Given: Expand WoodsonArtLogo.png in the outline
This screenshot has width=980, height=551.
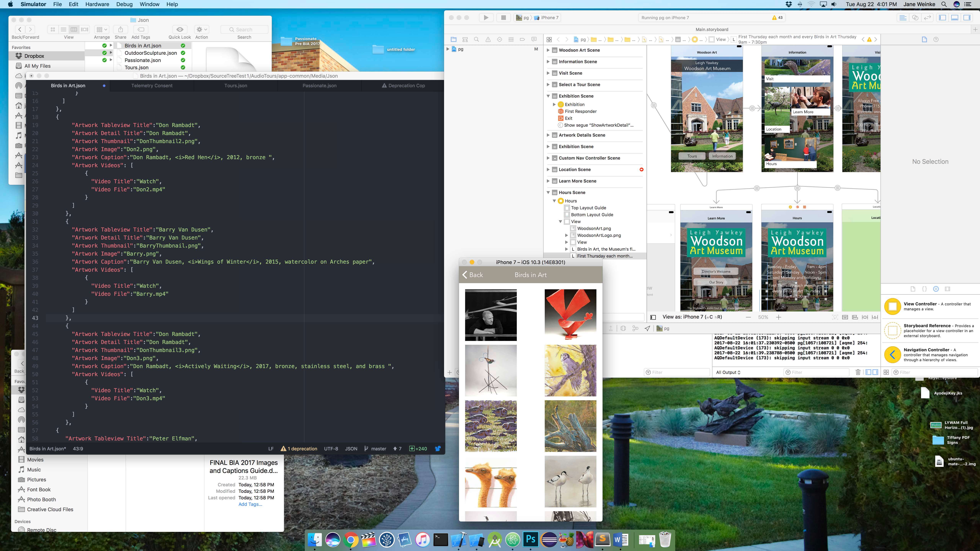Looking at the screenshot, I should [567, 235].
